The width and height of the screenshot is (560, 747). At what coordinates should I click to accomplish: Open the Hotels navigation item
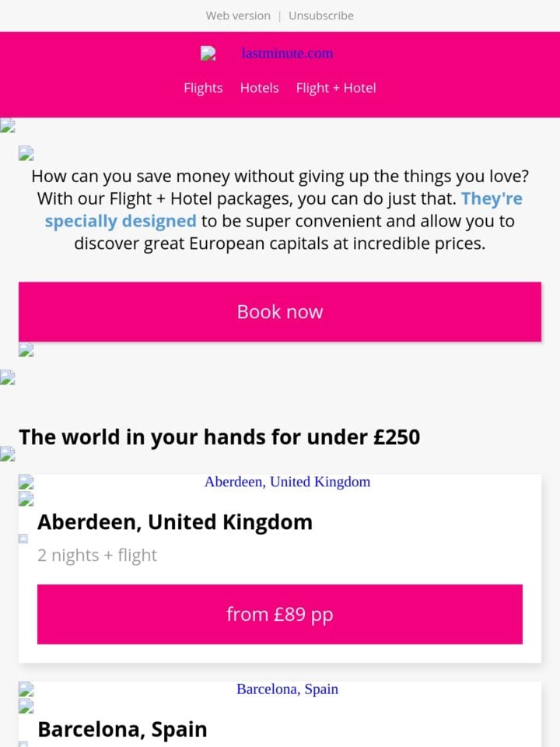click(260, 88)
